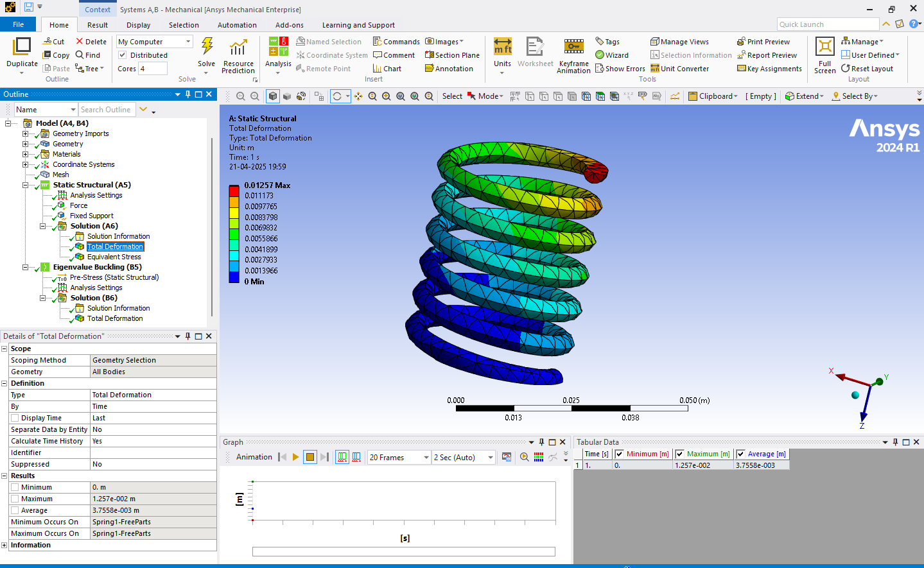This screenshot has height=568, width=924.
Task: Open the Mode selection menu
Action: point(485,96)
